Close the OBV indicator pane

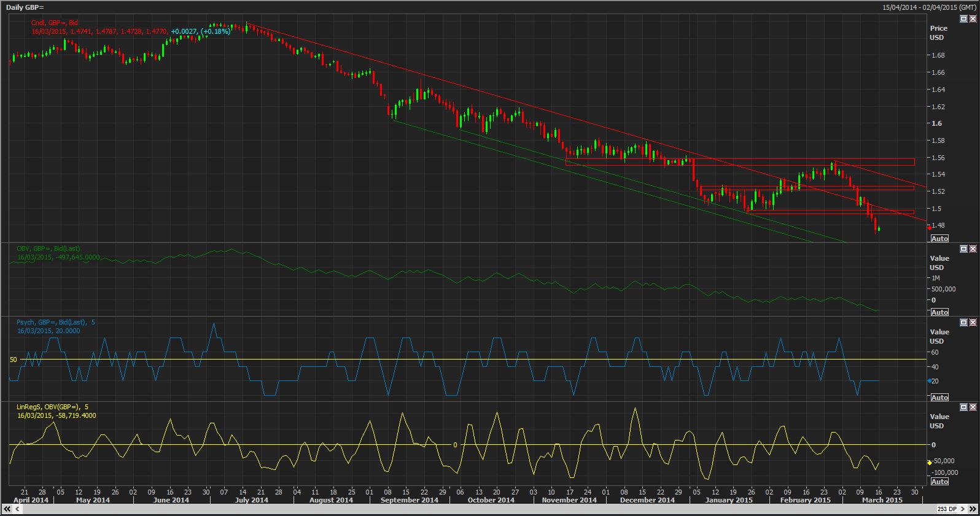tap(973, 248)
